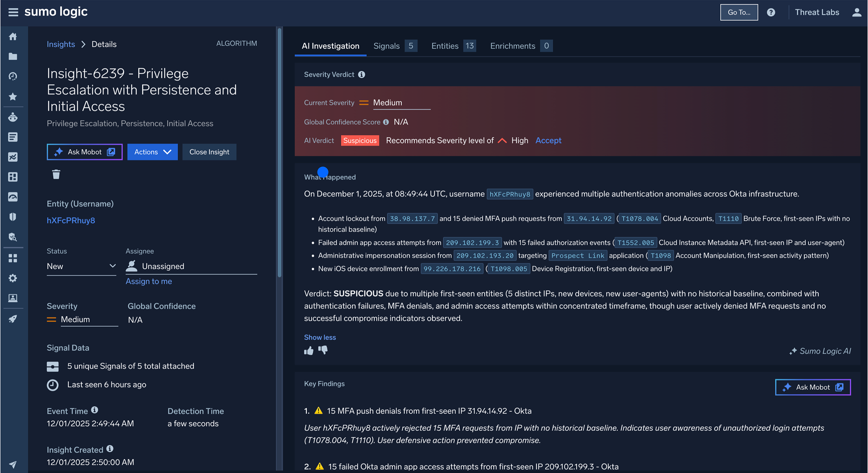Viewport: 868px width, 473px height.
Task: Open the help question mark icon
Action: (x=771, y=12)
